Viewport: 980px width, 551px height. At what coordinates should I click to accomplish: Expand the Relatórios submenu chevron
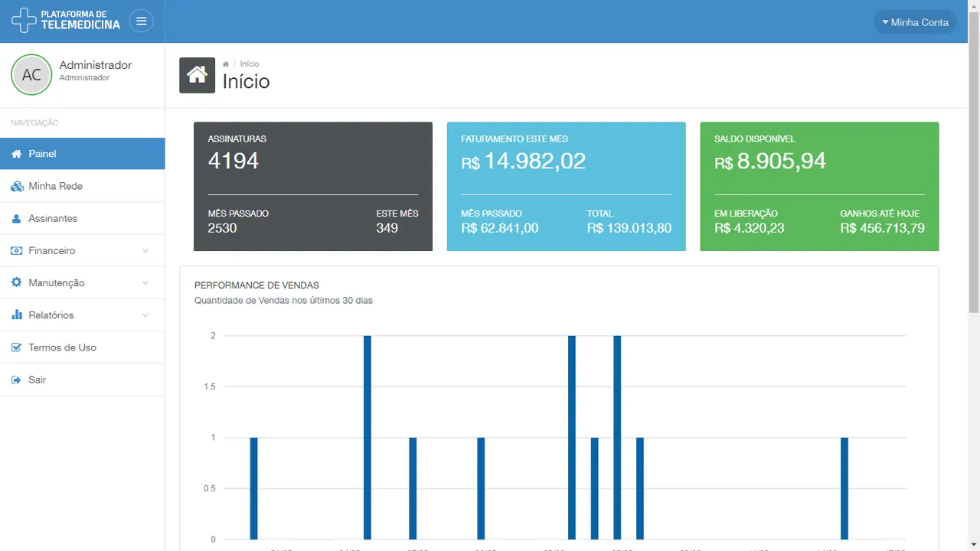tap(145, 315)
